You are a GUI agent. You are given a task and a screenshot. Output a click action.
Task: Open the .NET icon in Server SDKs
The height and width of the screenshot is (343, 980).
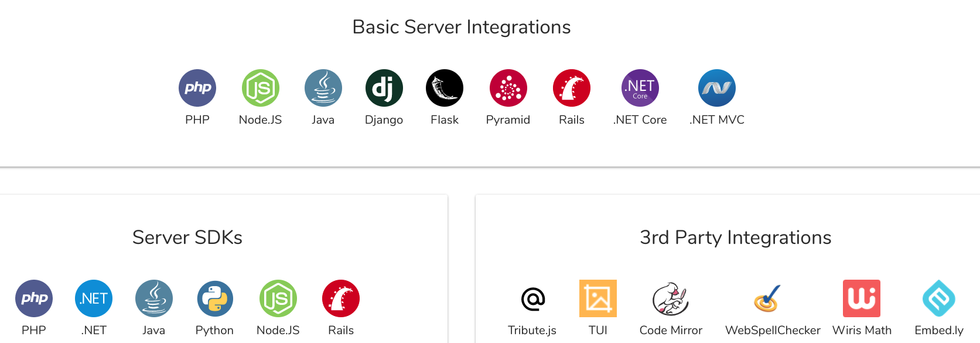(94, 298)
